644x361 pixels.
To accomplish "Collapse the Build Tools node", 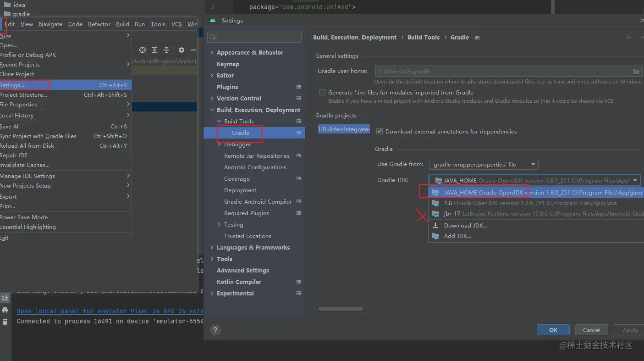I will [x=219, y=122].
